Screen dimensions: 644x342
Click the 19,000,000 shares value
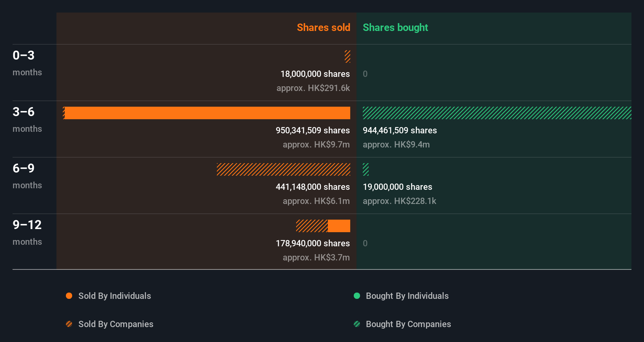[x=397, y=187]
